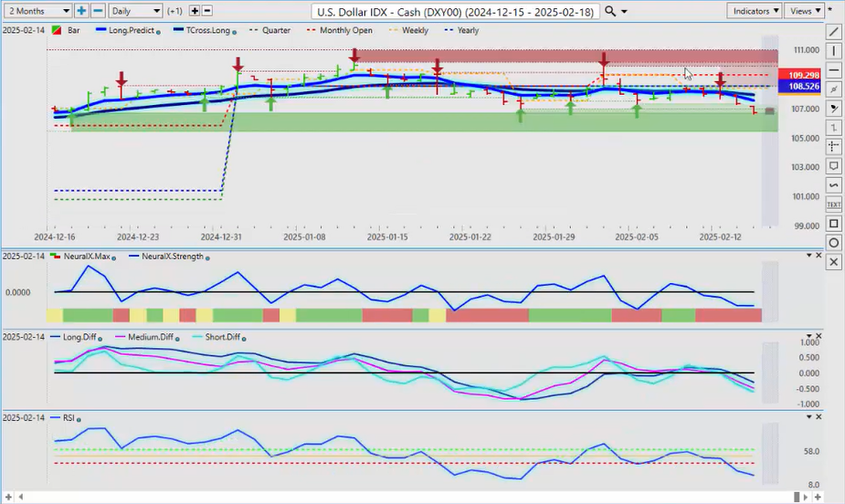Open the 2 Months range dropdown
This screenshot has width=845, height=504.
(37, 11)
